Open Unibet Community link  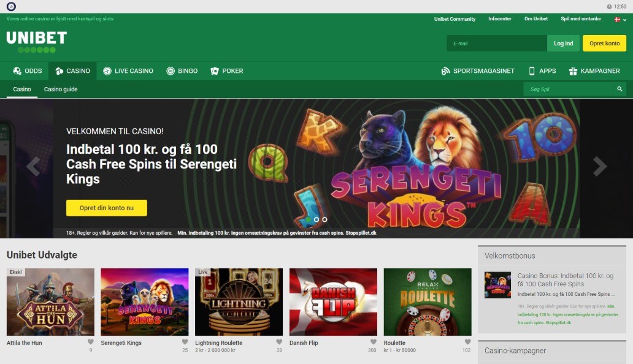click(x=455, y=19)
